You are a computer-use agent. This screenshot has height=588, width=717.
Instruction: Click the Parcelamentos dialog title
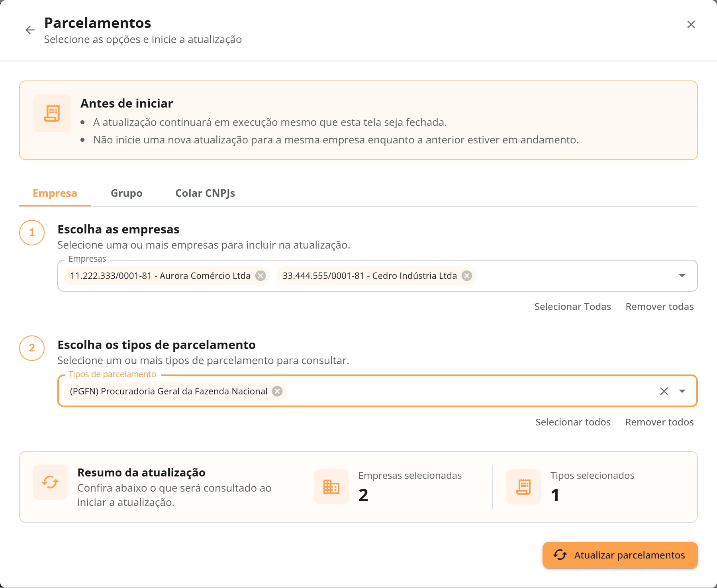98,23
